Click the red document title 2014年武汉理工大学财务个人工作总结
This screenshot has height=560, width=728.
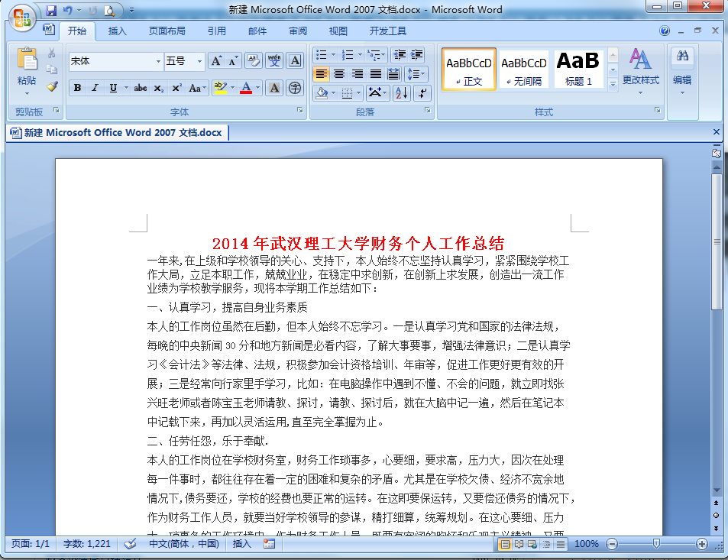coord(358,243)
